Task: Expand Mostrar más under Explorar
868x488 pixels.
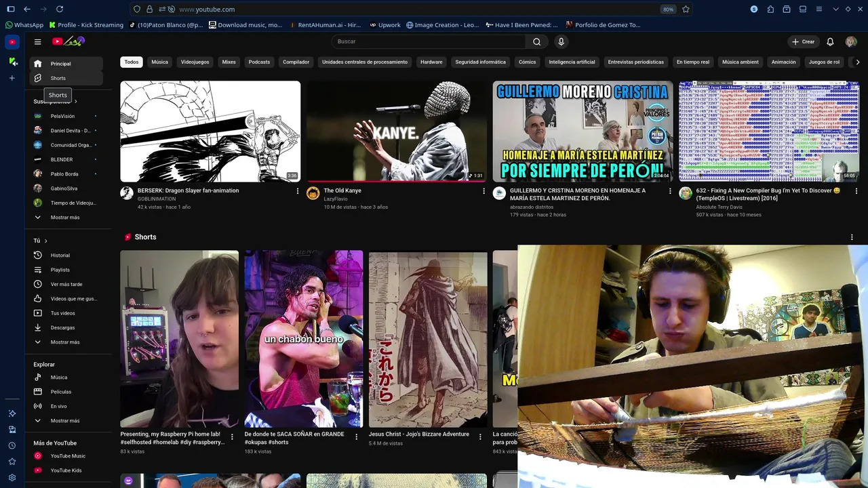Action: 66,421
